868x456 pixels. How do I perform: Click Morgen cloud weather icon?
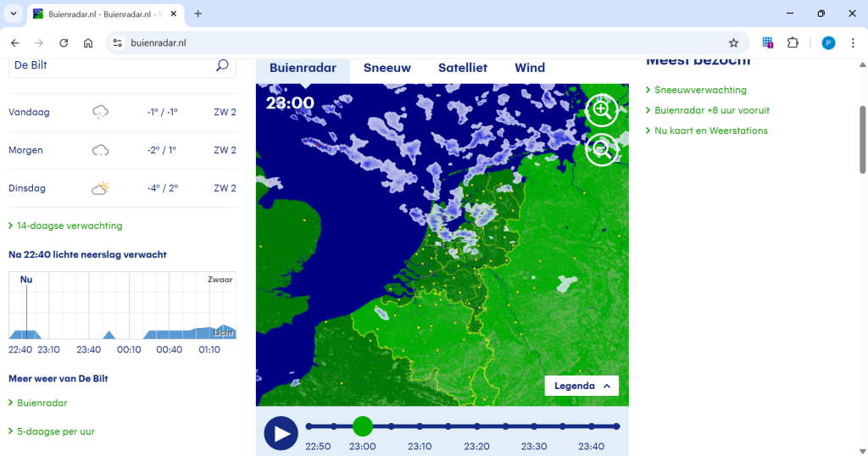pos(100,150)
